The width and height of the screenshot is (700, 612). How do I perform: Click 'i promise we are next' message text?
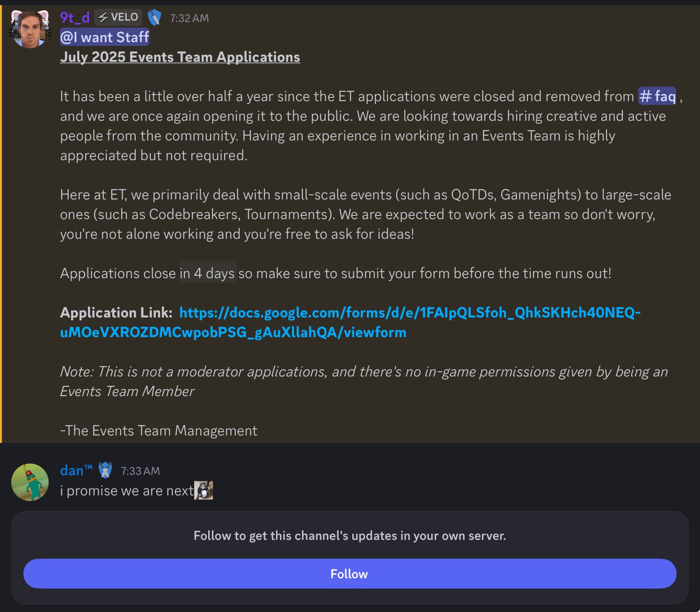(127, 491)
